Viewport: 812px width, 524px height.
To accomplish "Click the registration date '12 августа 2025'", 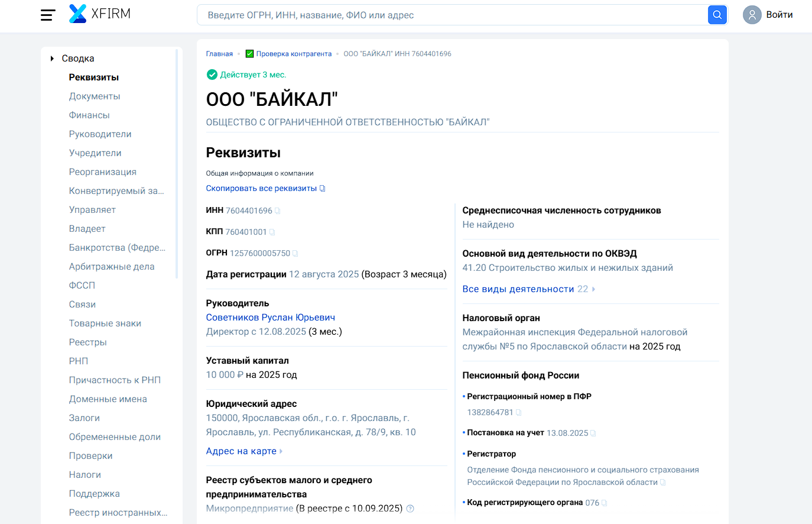I will click(324, 274).
